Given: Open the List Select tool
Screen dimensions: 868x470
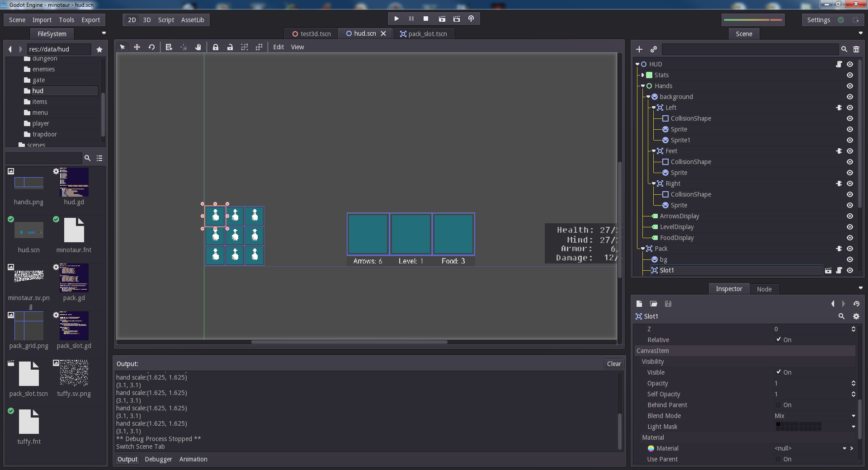Looking at the screenshot, I should (x=169, y=47).
